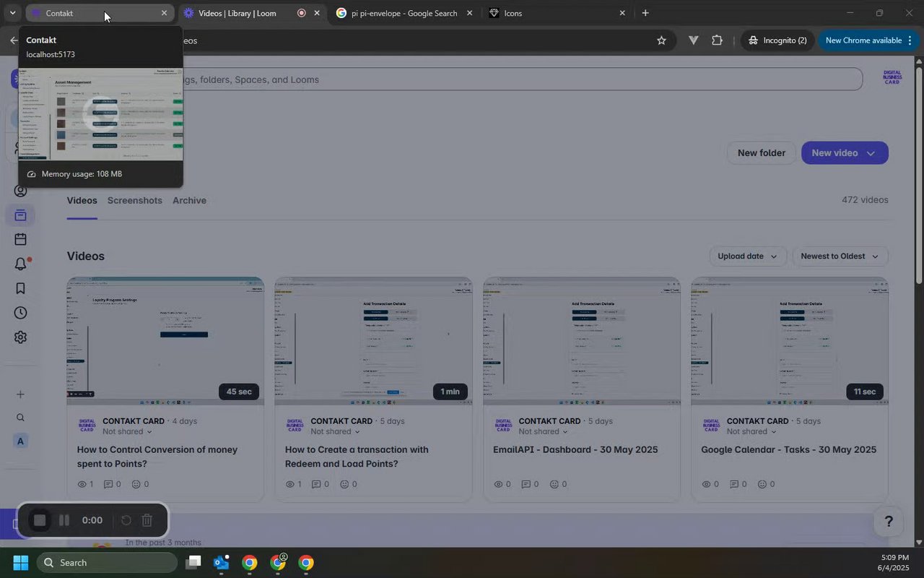This screenshot has height=578, width=924.
Task: Switch to the pi-envelope Google Search tab
Action: (404, 13)
